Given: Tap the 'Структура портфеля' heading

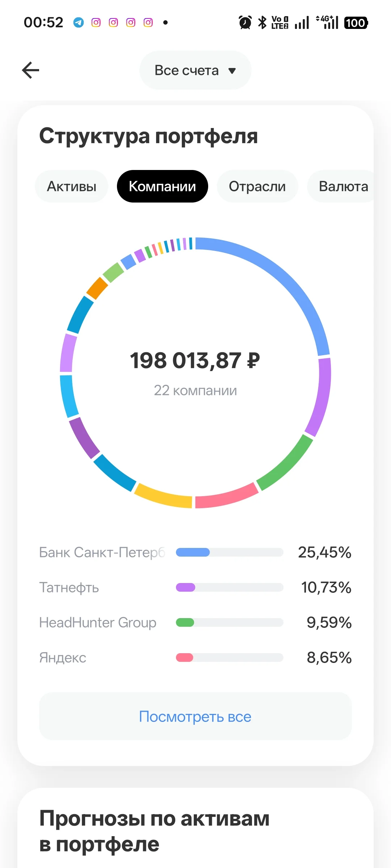Looking at the screenshot, I should 148,136.
